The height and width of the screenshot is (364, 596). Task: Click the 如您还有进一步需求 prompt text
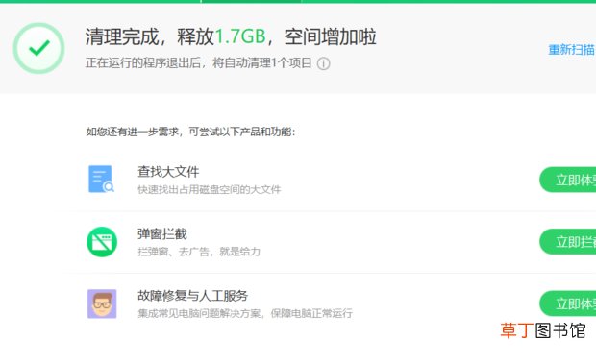click(190, 132)
